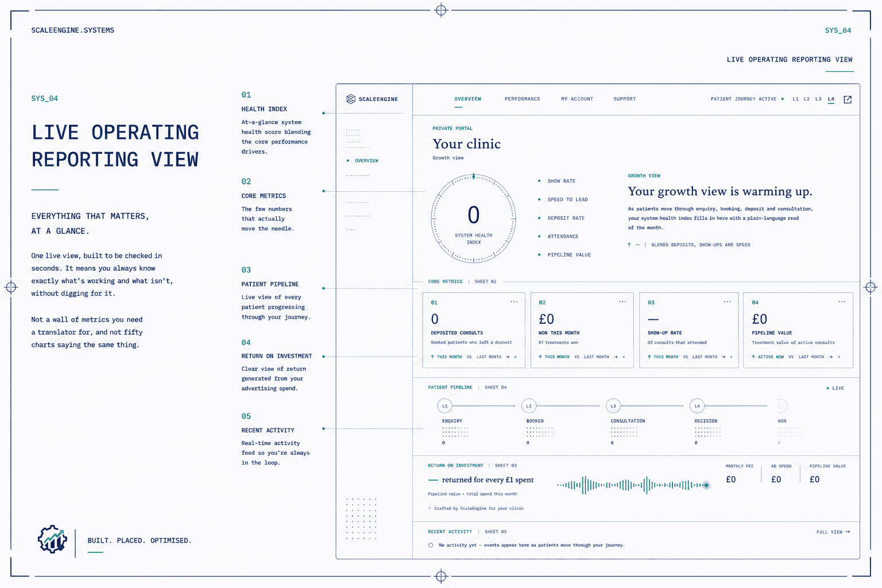The image size is (882, 588).
Task: Click the System Health Index gauge
Action: point(474,219)
